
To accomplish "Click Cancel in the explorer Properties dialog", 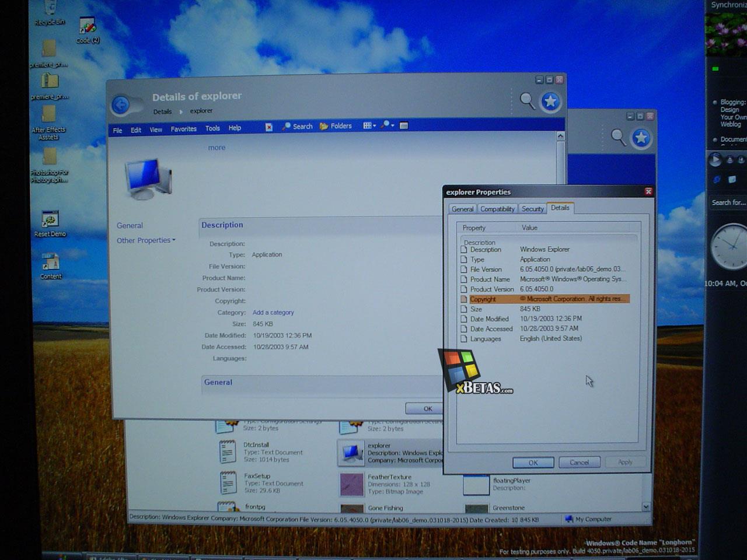I will [x=579, y=463].
